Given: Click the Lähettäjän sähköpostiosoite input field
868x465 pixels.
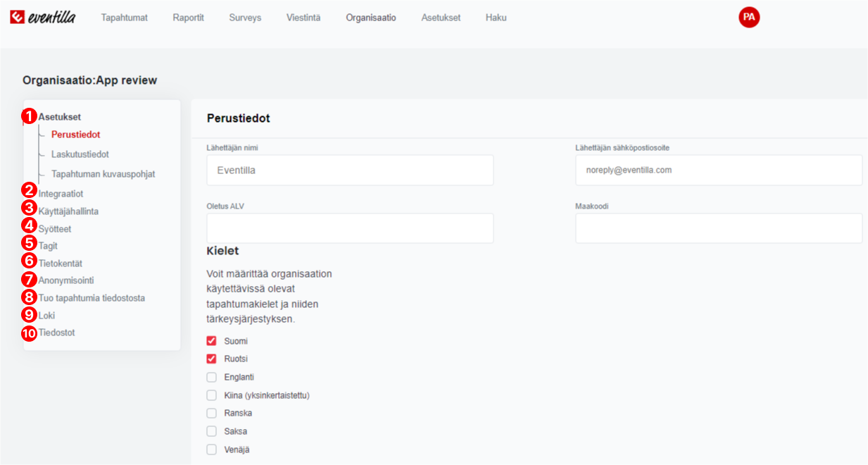Looking at the screenshot, I should point(719,170).
